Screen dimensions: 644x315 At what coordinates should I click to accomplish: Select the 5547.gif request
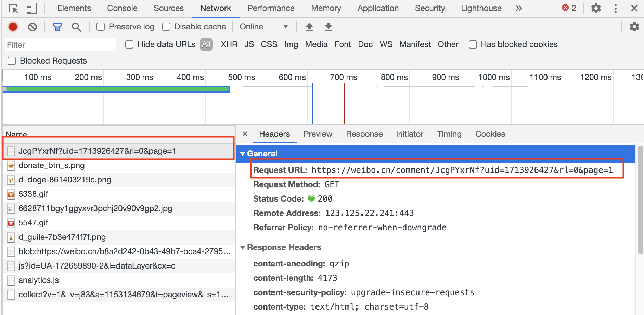point(119,223)
